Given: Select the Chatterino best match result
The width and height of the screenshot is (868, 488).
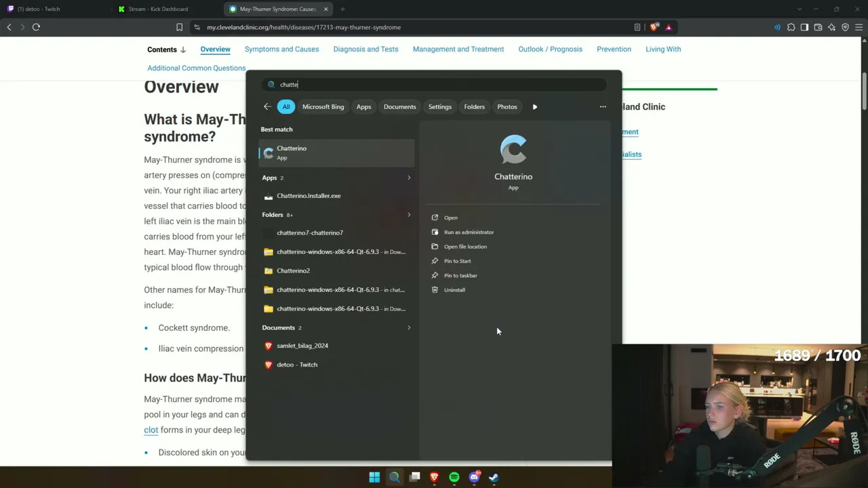Looking at the screenshot, I should coord(336,152).
